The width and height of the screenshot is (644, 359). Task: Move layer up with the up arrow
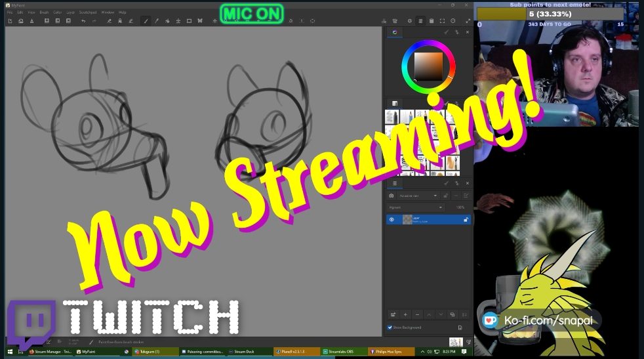tap(429, 314)
